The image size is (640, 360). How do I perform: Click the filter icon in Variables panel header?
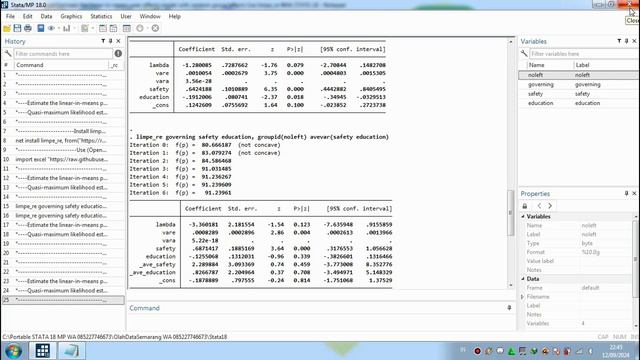[x=619, y=41]
